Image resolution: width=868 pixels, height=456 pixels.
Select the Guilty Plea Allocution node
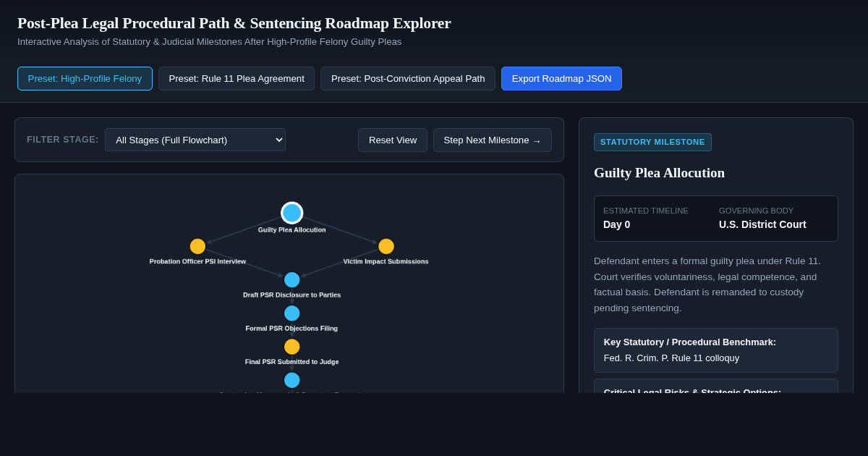pos(292,213)
